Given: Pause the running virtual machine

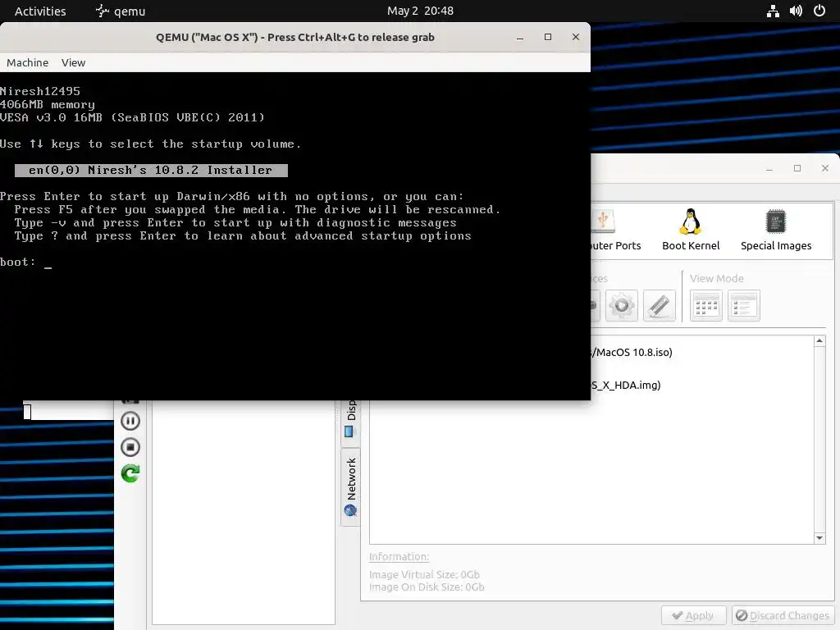Looking at the screenshot, I should click(130, 421).
